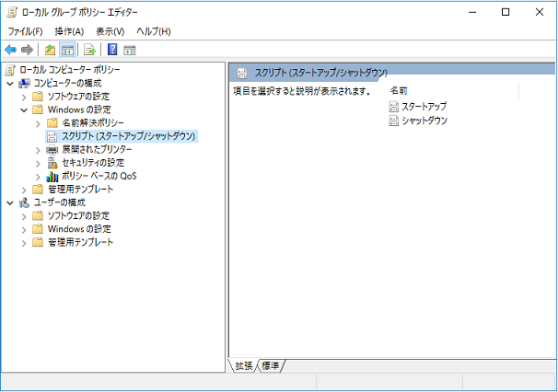
Task: Click the Export list toolbar icon
Action: [x=90, y=50]
